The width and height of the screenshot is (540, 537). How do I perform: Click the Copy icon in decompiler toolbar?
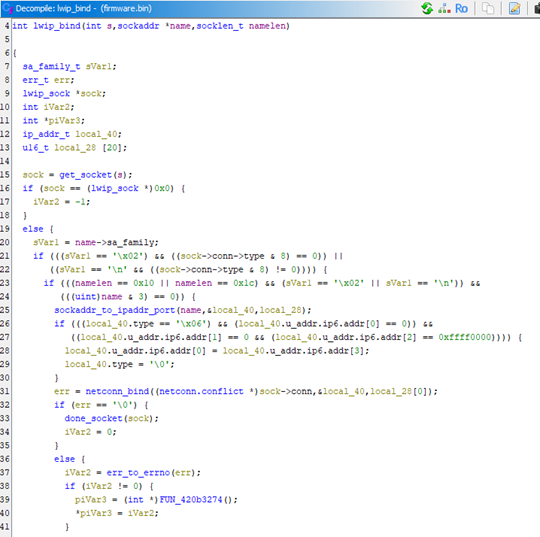coord(488,8)
